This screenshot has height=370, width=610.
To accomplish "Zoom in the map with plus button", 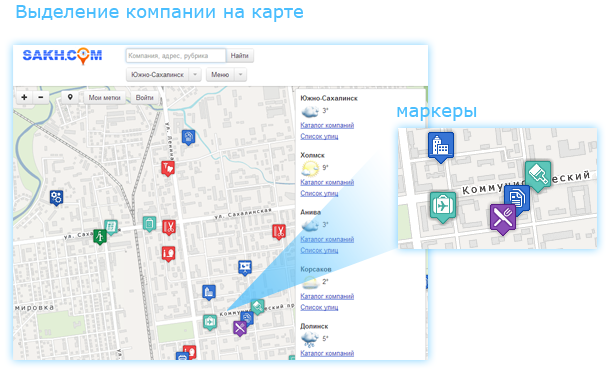I will click(x=24, y=97).
